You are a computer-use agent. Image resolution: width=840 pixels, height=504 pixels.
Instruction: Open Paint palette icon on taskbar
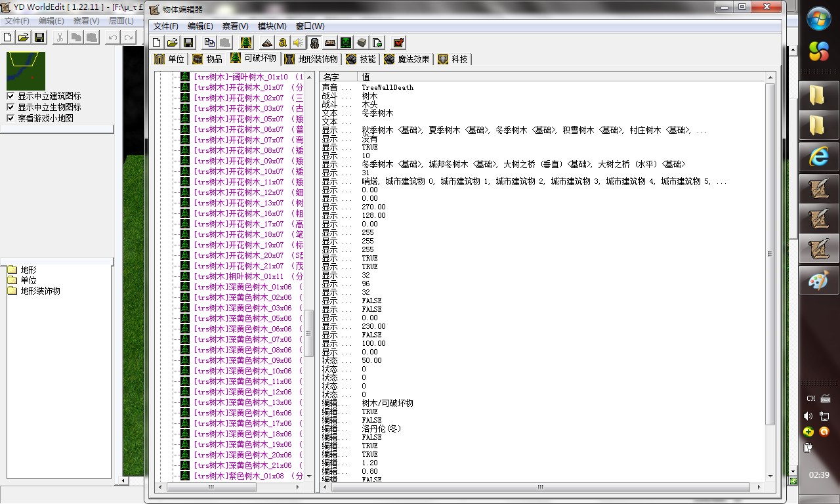pos(818,282)
